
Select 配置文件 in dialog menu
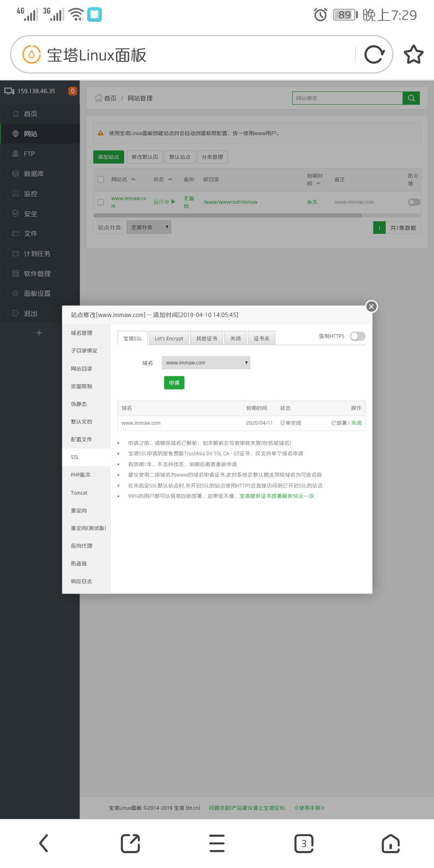point(86,439)
